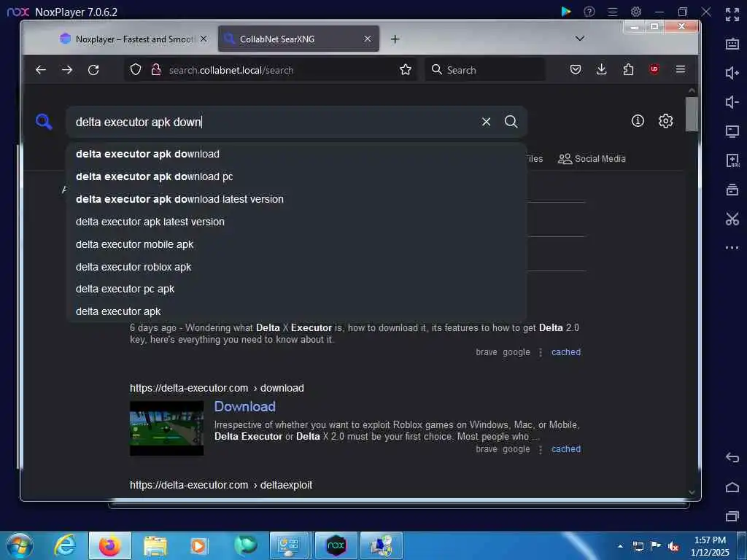The height and width of the screenshot is (560, 747).
Task: Click the SearXNG logo icon
Action: click(44, 122)
